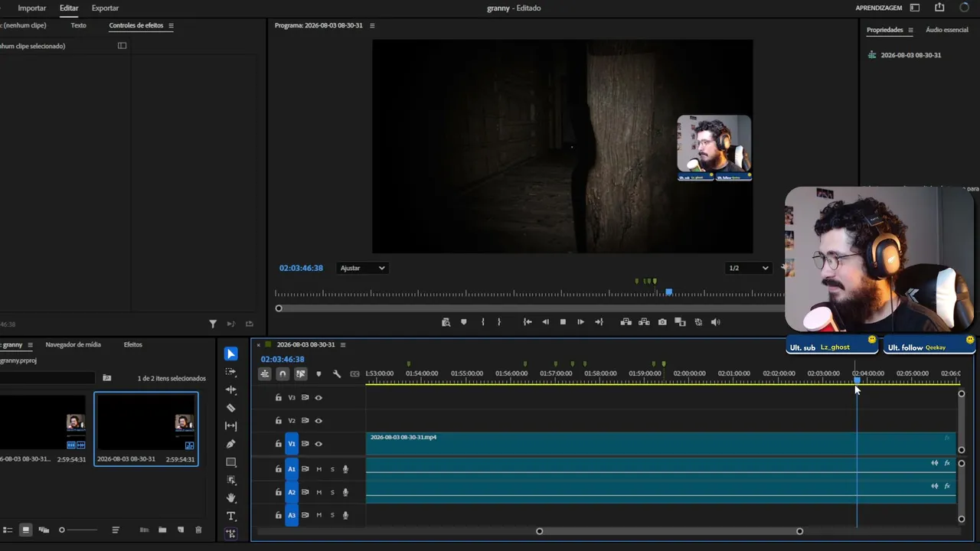Select the Selection arrow tool
This screenshot has height=551, width=980.
pyautogui.click(x=230, y=354)
